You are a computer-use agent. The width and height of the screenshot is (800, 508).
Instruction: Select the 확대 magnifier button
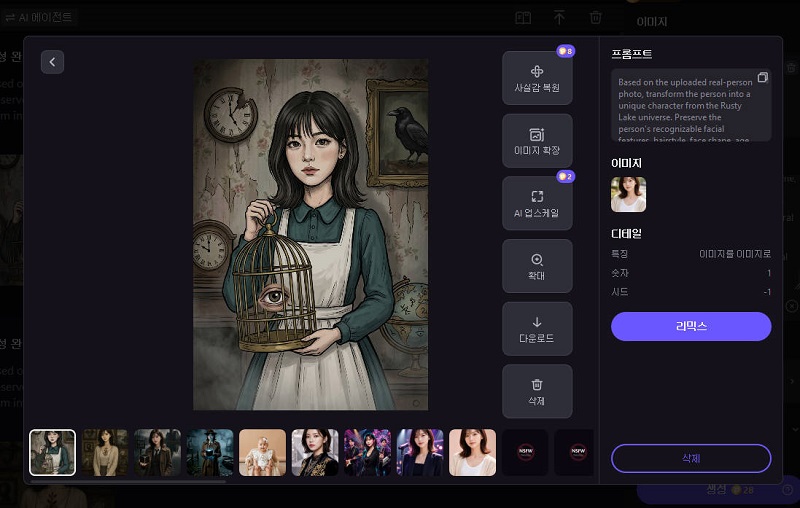(537, 266)
